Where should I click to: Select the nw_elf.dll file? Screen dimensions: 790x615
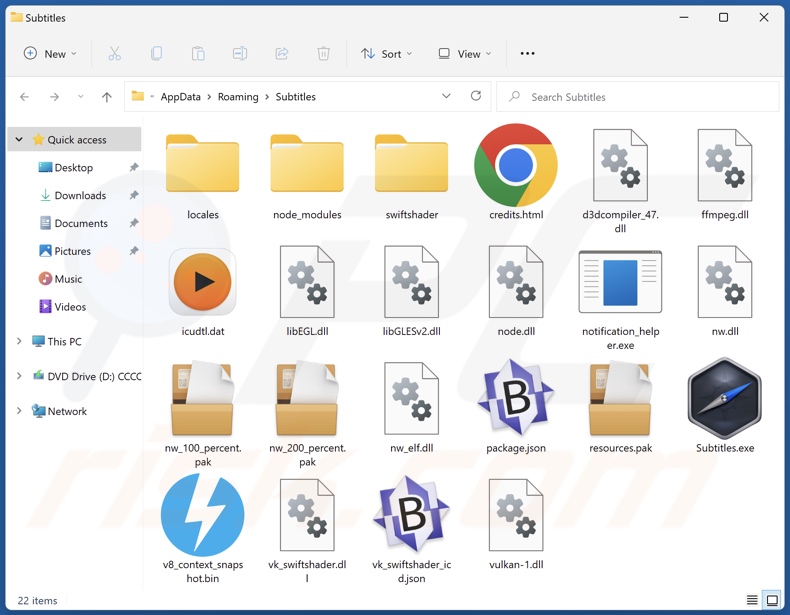[412, 407]
